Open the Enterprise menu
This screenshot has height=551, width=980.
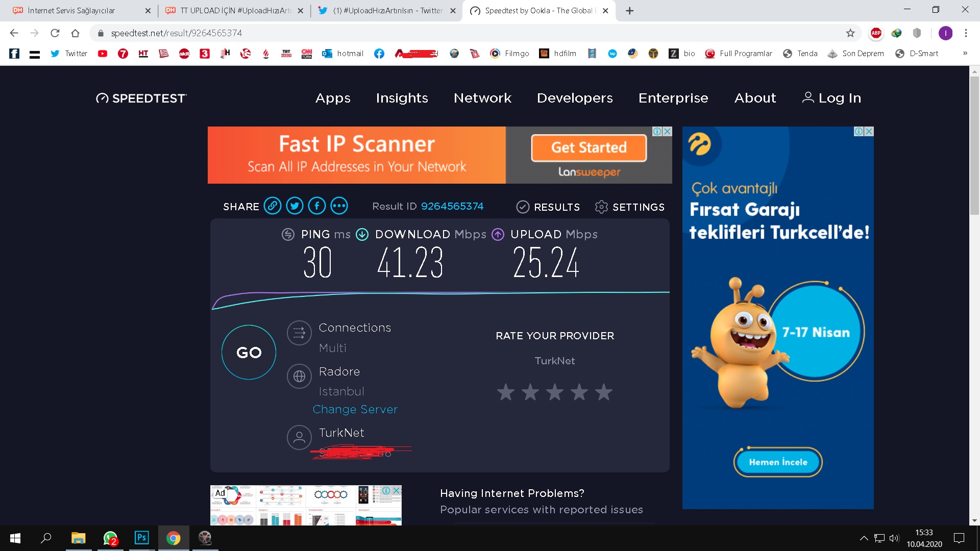(x=673, y=98)
